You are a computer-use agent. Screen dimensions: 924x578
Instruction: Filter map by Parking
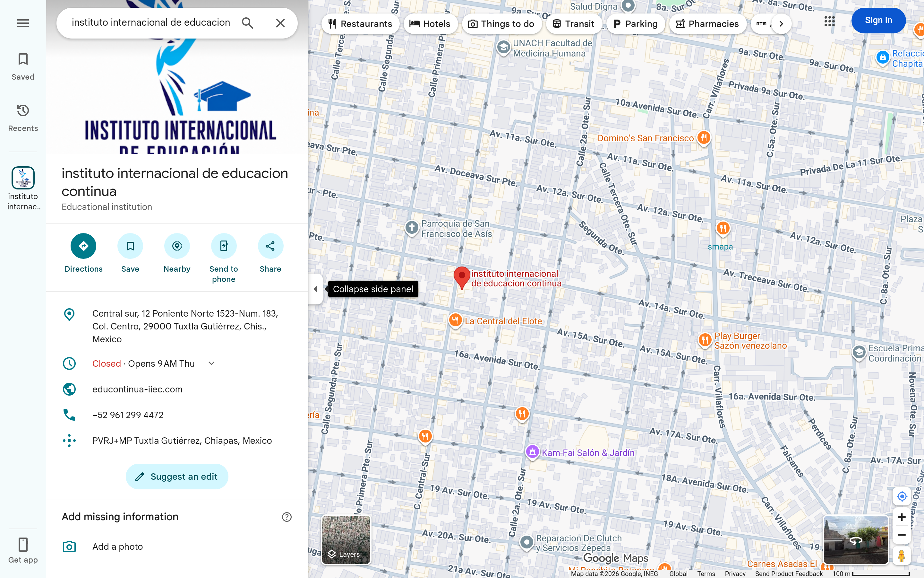[635, 24]
